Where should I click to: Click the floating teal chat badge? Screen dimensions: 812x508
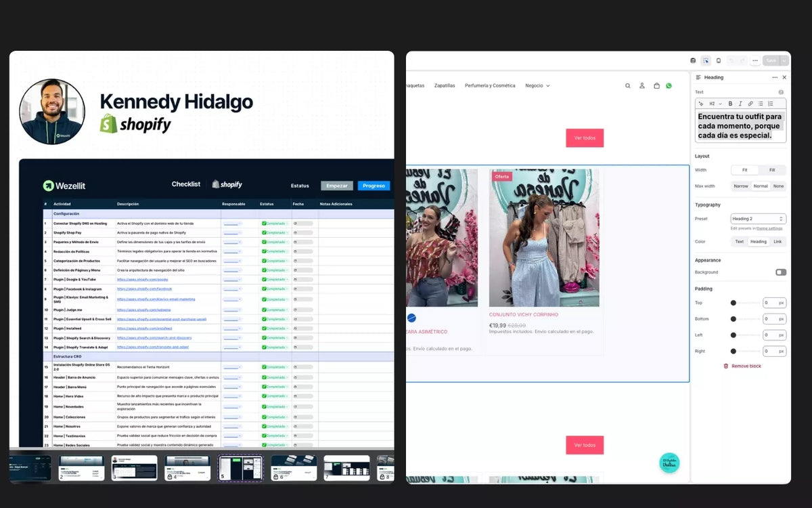click(669, 463)
